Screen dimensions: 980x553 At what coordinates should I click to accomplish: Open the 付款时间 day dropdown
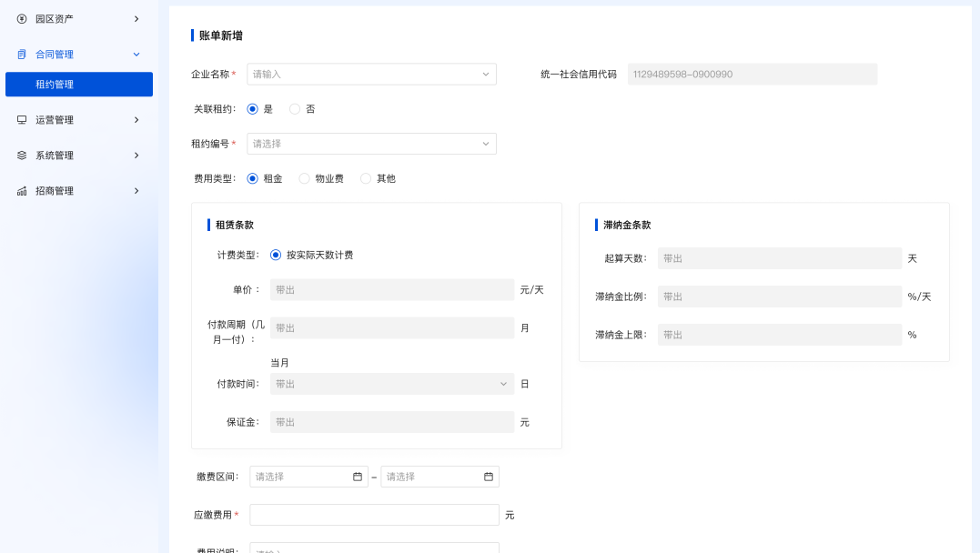point(391,385)
